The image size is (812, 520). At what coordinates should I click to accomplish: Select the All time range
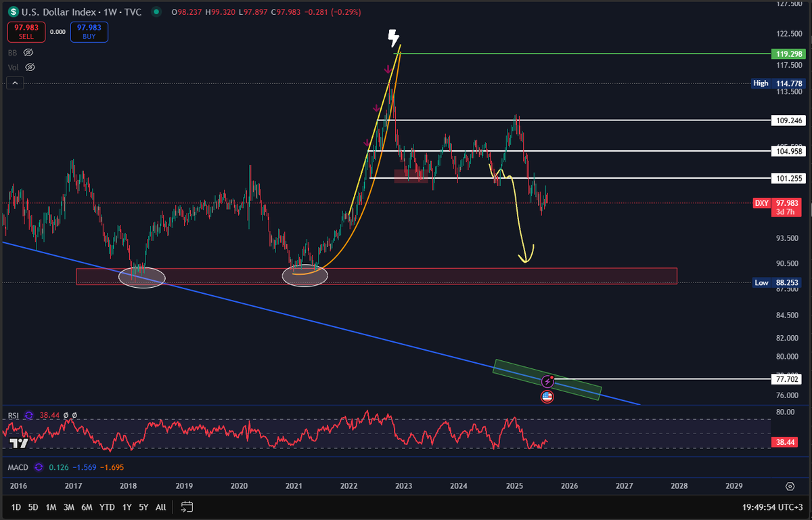[x=160, y=506]
